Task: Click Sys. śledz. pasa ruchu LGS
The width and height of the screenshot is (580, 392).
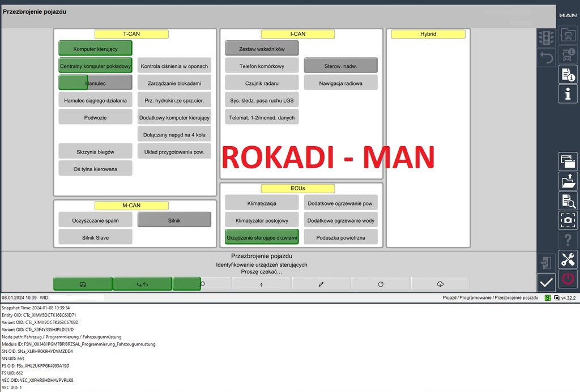Action: (262, 100)
